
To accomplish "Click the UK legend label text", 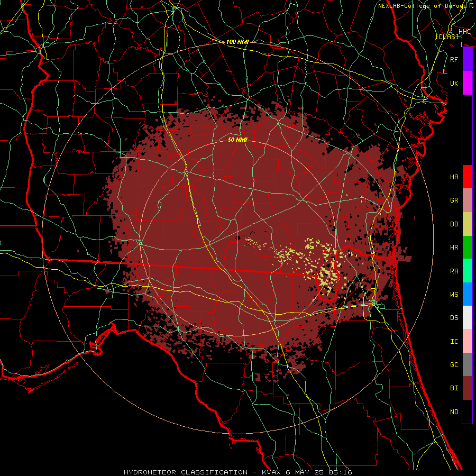I will coord(454,83).
